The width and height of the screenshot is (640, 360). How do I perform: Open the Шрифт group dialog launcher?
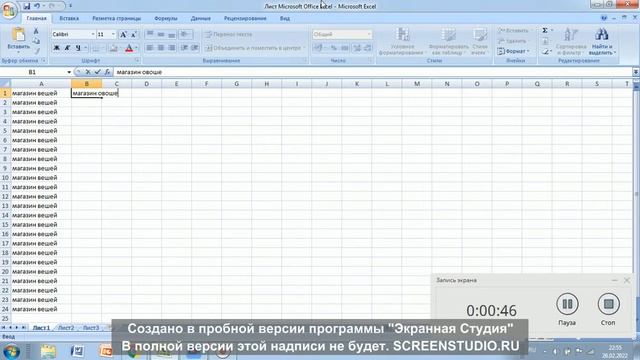(137, 60)
